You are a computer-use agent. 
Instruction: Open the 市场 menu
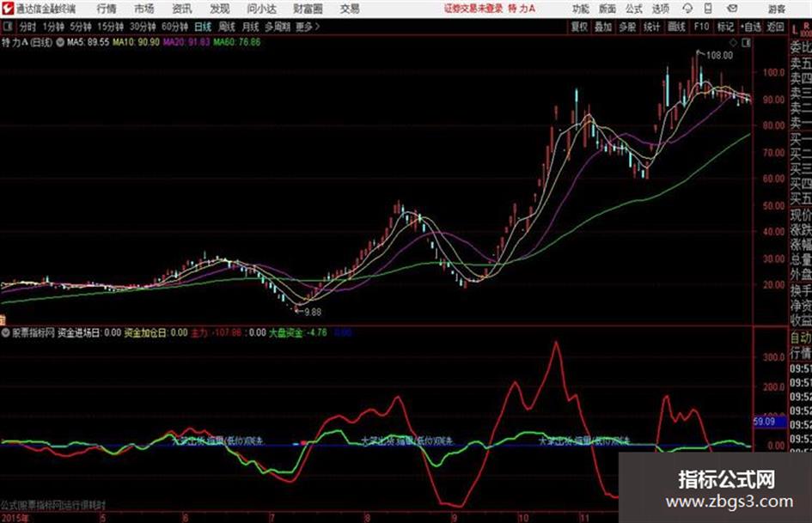pos(144,9)
